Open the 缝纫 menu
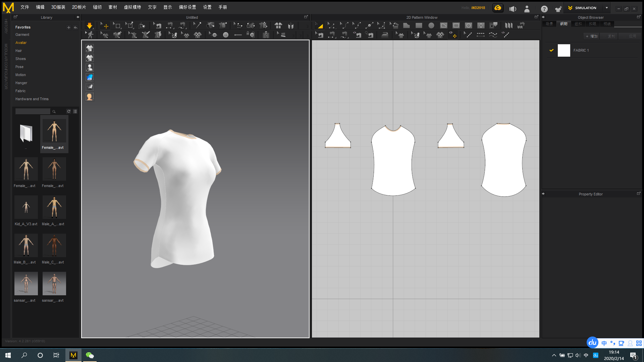 click(97, 7)
